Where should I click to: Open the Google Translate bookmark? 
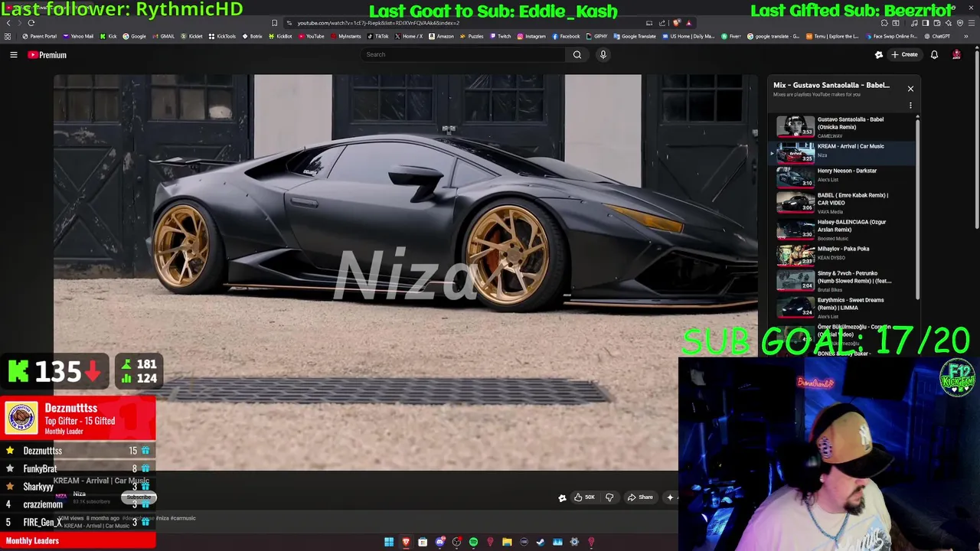[x=635, y=36]
